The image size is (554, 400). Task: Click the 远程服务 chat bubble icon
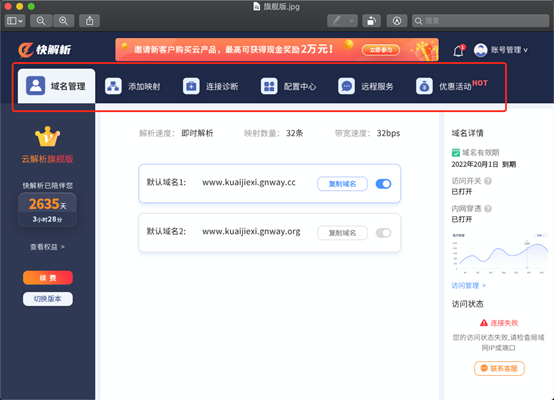coord(346,86)
